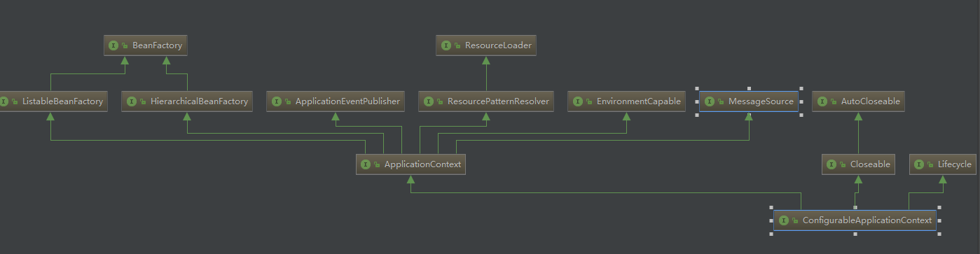Select the ApplicationContext node
Image resolution: width=980 pixels, height=254 pixels.
[410, 164]
